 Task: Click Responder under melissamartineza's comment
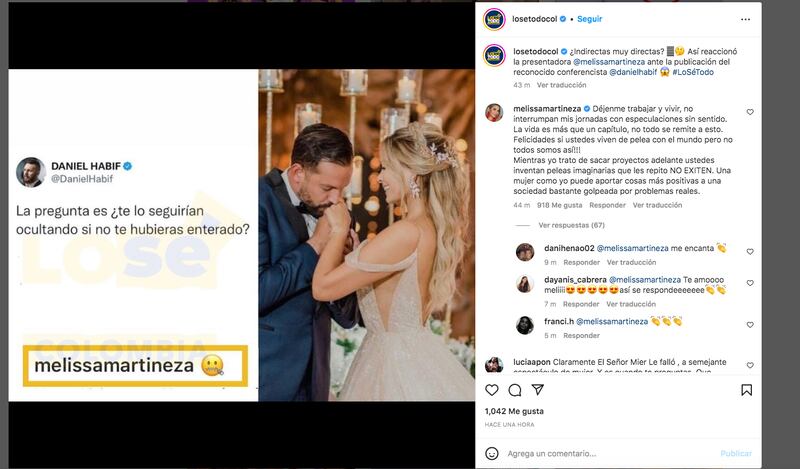tap(607, 205)
